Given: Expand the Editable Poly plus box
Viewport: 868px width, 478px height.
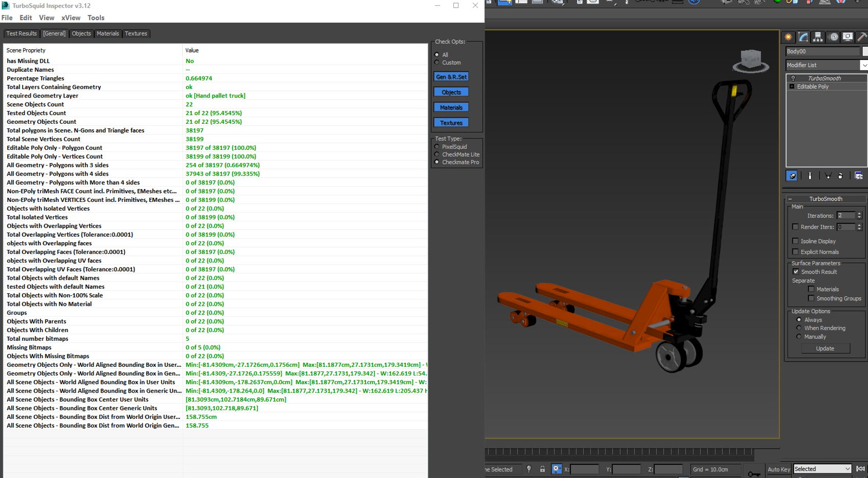Looking at the screenshot, I should 792,86.
